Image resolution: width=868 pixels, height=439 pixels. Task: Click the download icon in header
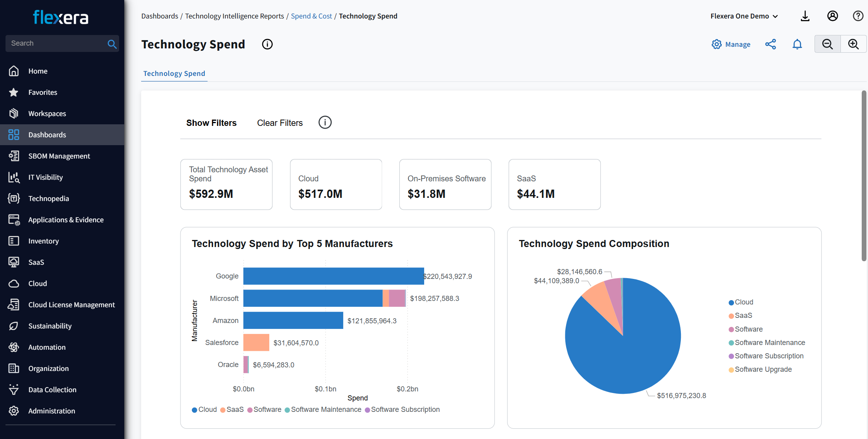pos(805,16)
